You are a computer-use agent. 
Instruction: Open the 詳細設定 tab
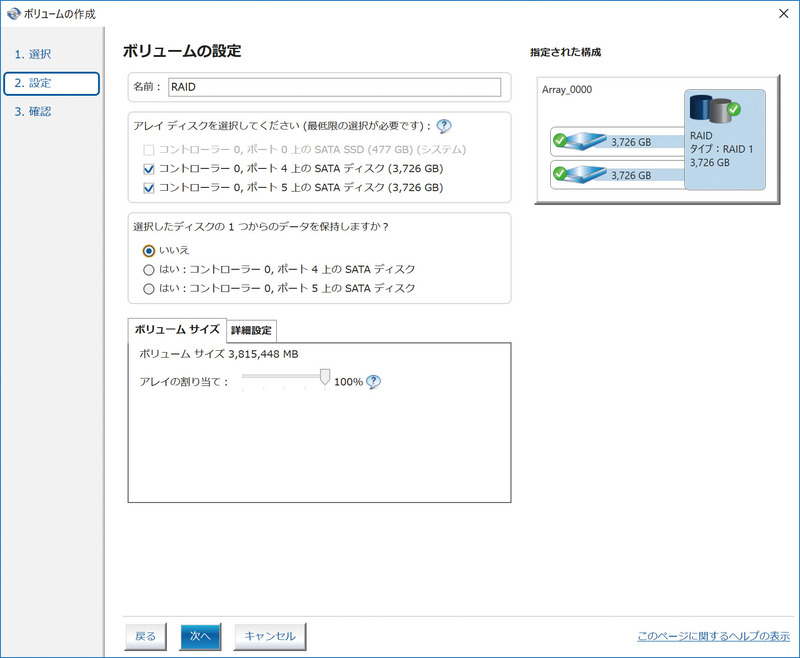pyautogui.click(x=252, y=330)
